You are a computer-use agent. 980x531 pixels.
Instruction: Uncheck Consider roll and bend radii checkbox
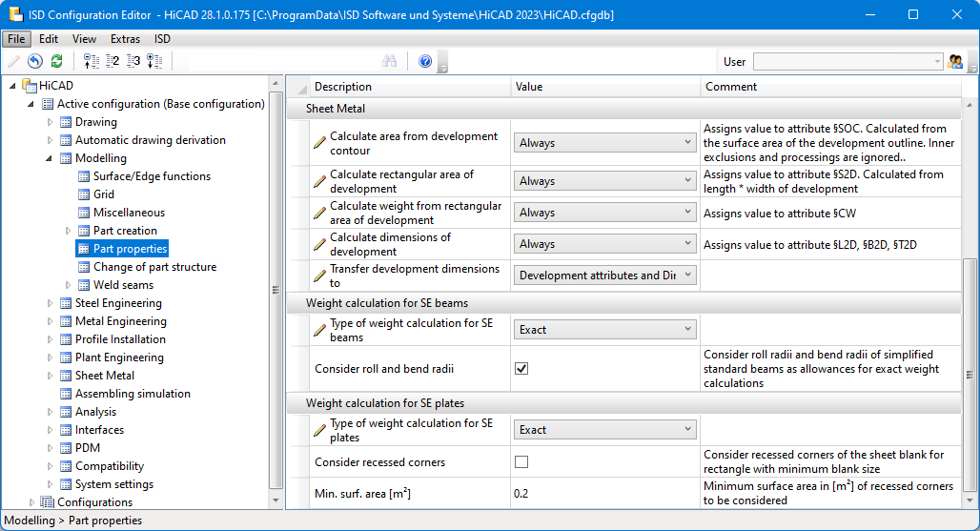(x=521, y=369)
